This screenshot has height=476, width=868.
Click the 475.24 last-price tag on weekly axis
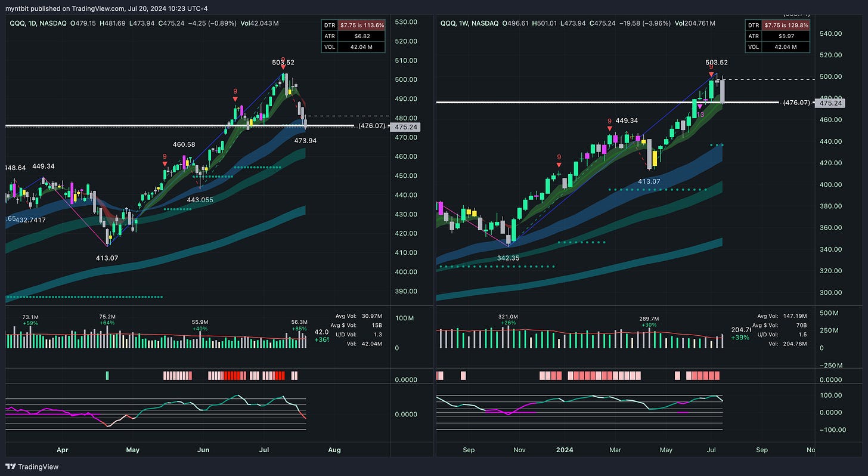click(x=830, y=103)
